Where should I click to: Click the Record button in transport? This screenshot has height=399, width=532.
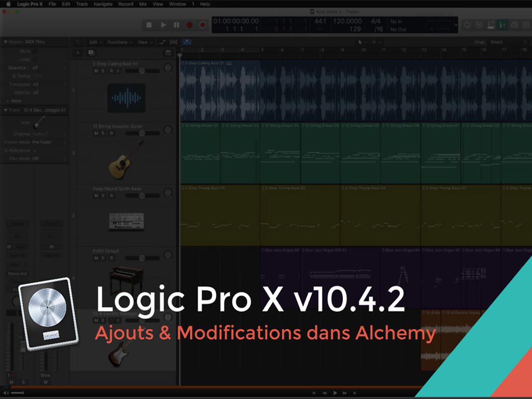point(190,25)
